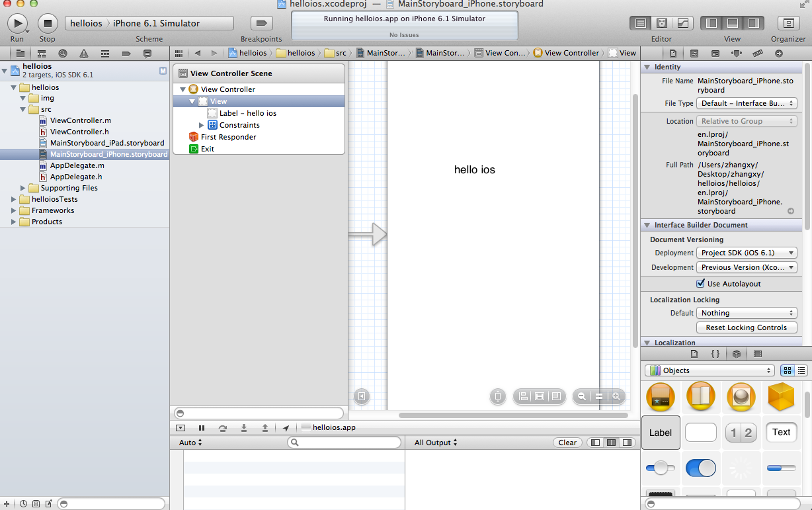The height and width of the screenshot is (510, 812).
Task: Open the Identity inspector
Action: point(715,53)
